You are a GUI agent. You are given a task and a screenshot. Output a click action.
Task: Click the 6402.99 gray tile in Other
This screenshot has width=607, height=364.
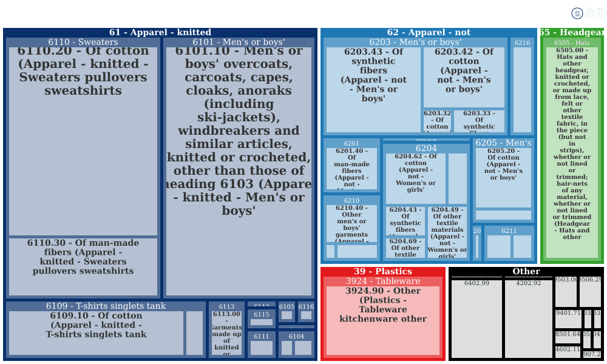point(476,319)
